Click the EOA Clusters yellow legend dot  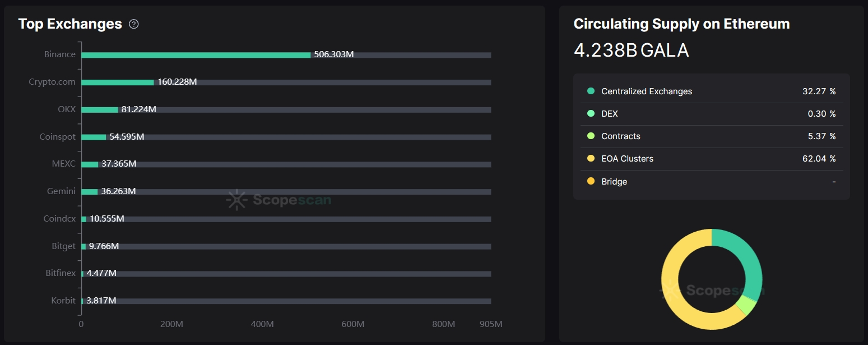pos(591,159)
